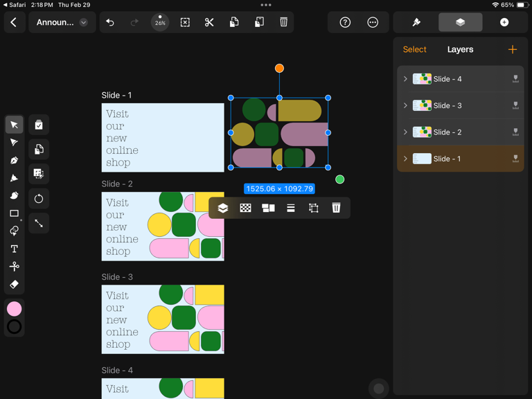
Task: Click the deselect icon in top toolbar
Action: click(x=185, y=22)
